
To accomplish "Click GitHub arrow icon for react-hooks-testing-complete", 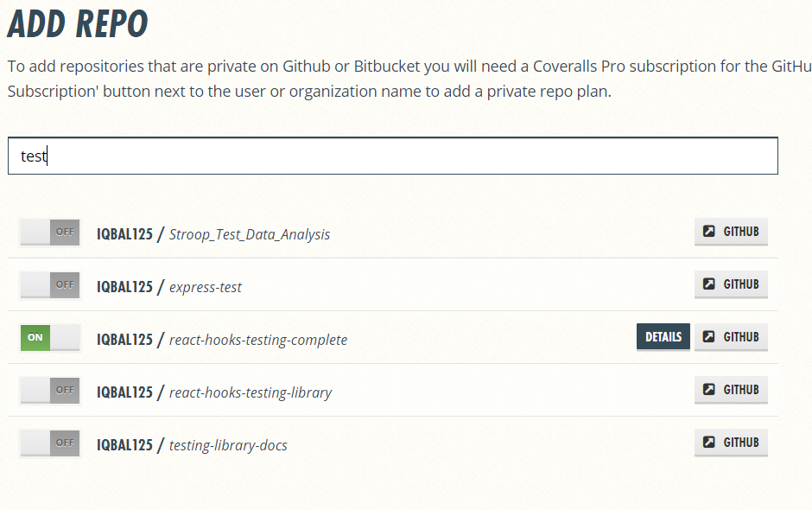I will click(x=708, y=337).
